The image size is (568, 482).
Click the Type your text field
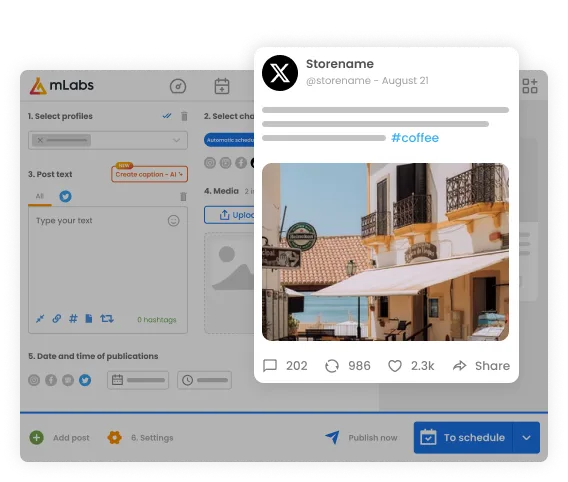(x=108, y=270)
